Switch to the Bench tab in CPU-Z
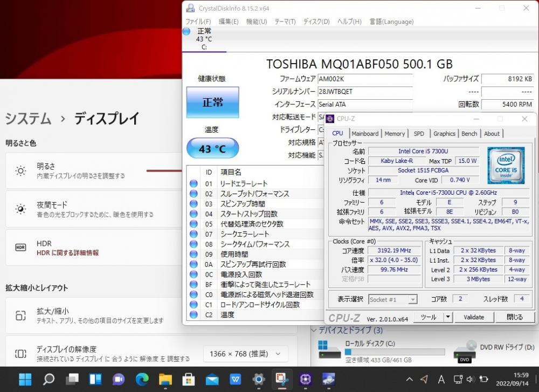The width and height of the screenshot is (539, 392). pos(469,133)
